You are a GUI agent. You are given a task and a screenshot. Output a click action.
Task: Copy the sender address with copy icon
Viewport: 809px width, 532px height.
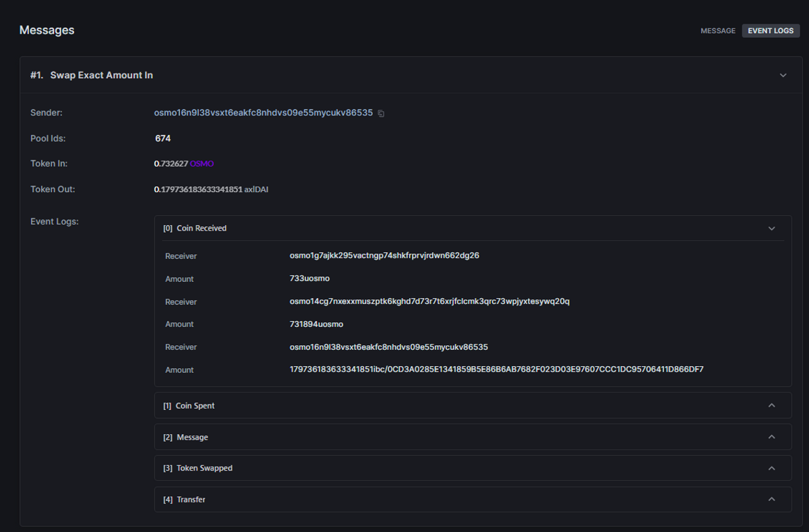[x=381, y=113]
